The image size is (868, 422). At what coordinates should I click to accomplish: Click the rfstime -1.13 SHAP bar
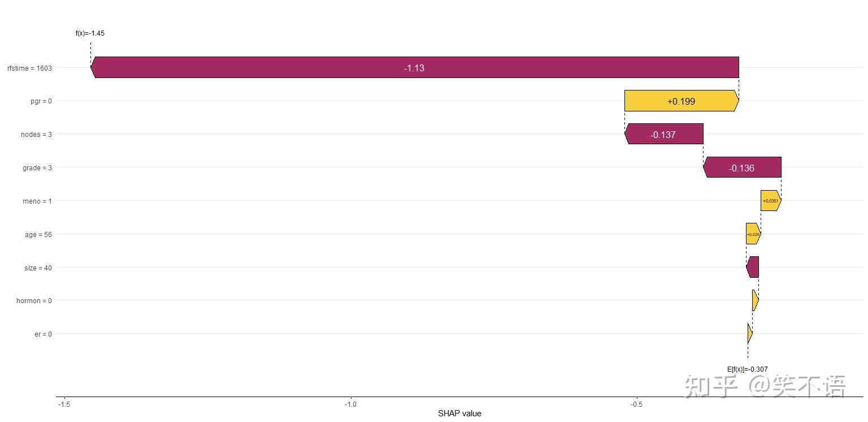coord(414,67)
